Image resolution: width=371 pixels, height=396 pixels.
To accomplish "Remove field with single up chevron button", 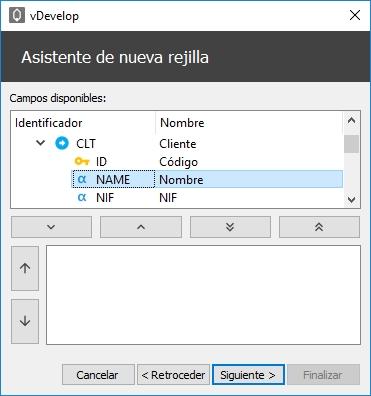I will [141, 227].
